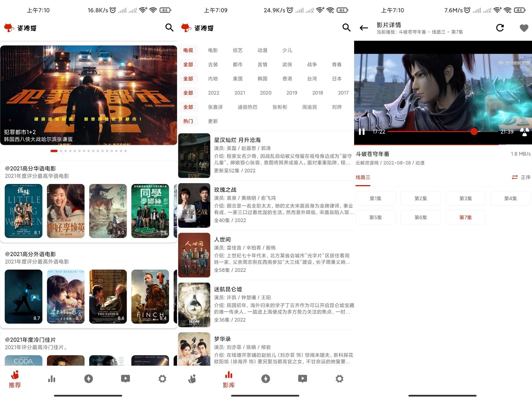Switch to 线路三 source tab
Screen dimensions: 532x399
363,177
